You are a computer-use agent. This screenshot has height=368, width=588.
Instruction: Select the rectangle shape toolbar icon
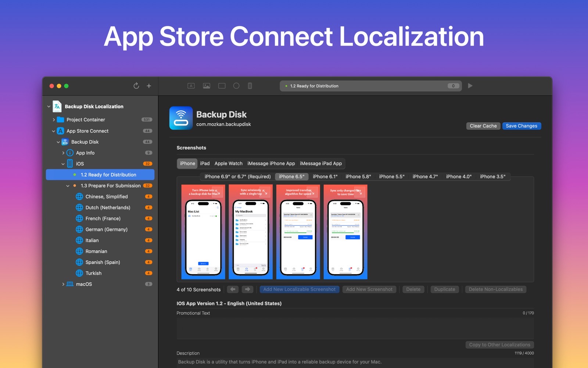[x=222, y=86]
